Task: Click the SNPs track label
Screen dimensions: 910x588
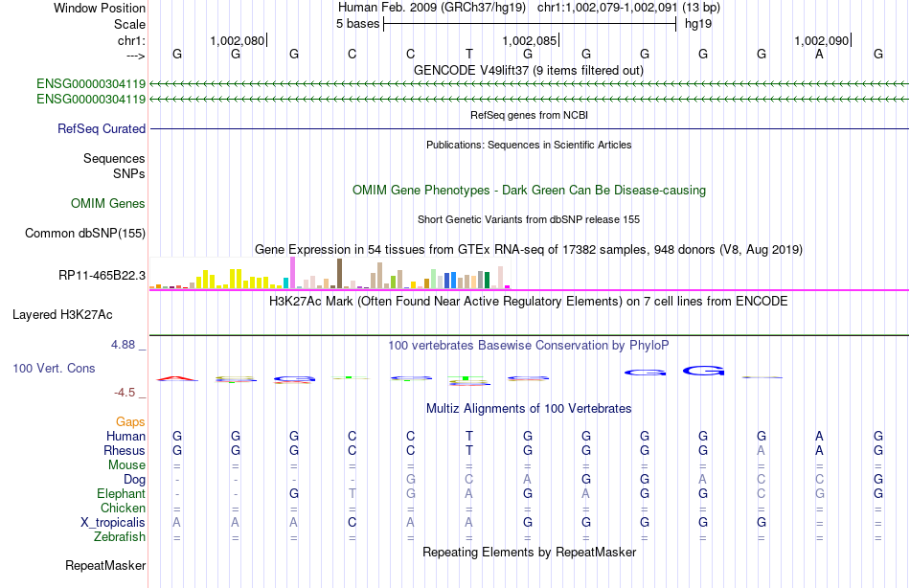Action: tap(129, 173)
